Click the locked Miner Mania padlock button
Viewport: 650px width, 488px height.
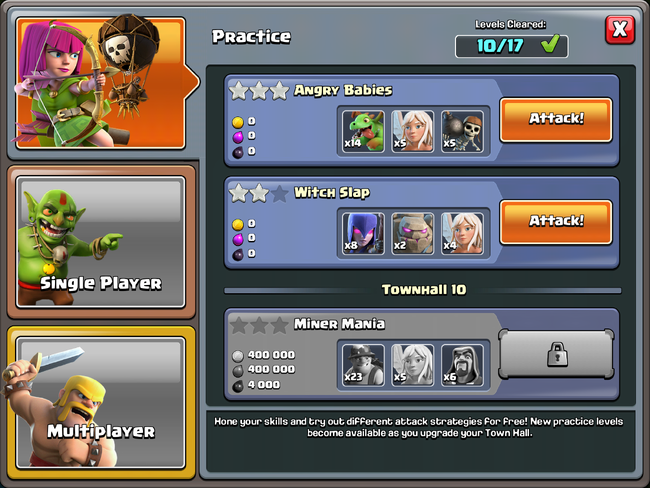click(556, 354)
